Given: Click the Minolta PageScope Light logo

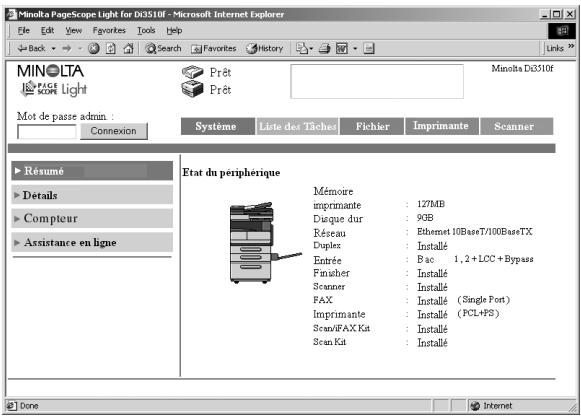Looking at the screenshot, I should (52, 80).
